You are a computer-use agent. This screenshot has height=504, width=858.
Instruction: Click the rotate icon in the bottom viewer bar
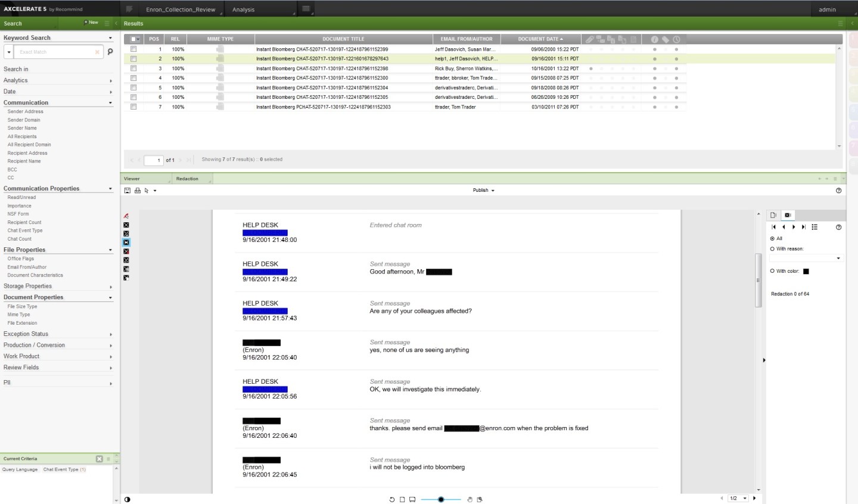click(392, 499)
